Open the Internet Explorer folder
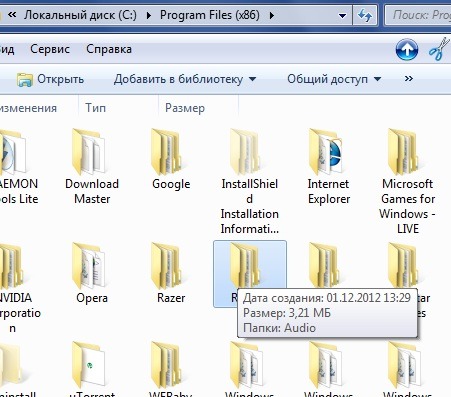The height and width of the screenshot is (397, 451). coord(328,167)
